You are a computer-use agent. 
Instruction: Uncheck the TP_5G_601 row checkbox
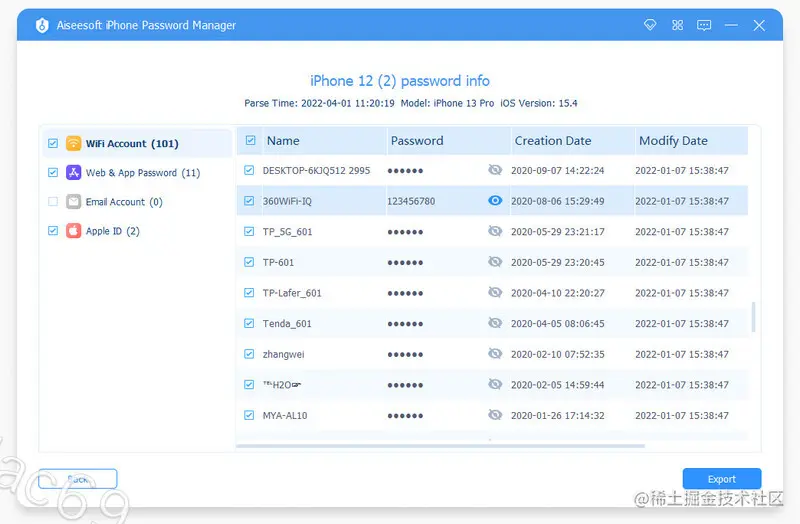click(x=249, y=231)
